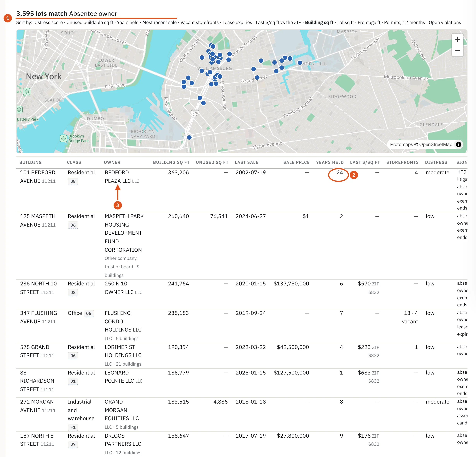Sort by Most recent sale
This screenshot has height=457, width=476.
[x=160, y=22]
